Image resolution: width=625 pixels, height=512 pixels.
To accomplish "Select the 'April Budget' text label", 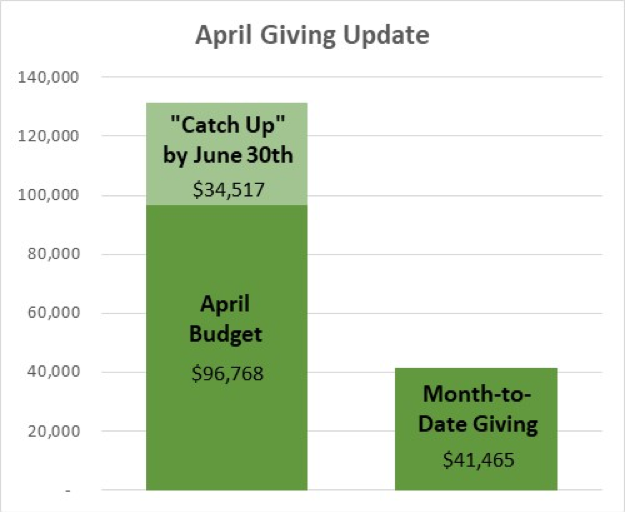I will [226, 320].
